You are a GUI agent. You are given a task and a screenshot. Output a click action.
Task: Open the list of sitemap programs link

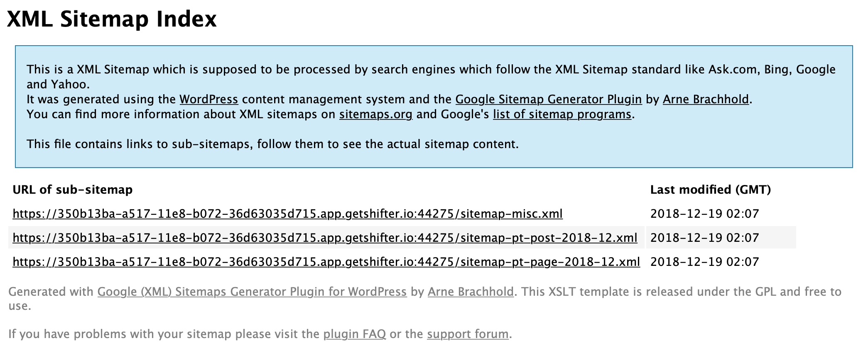click(x=562, y=114)
